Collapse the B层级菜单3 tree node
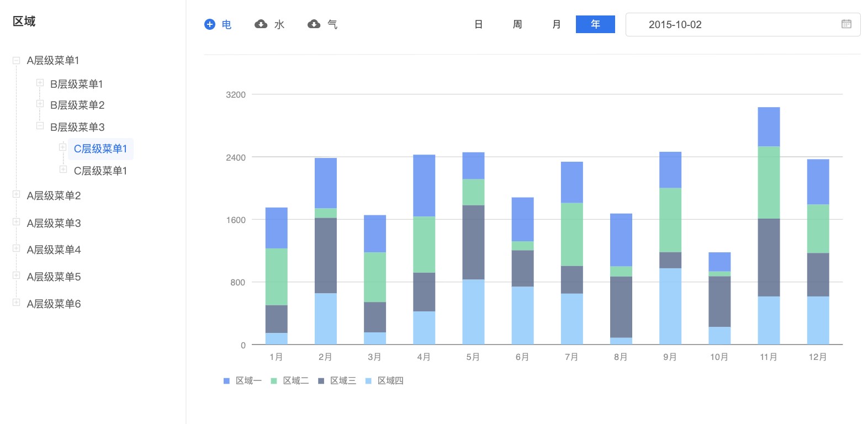 coord(40,126)
